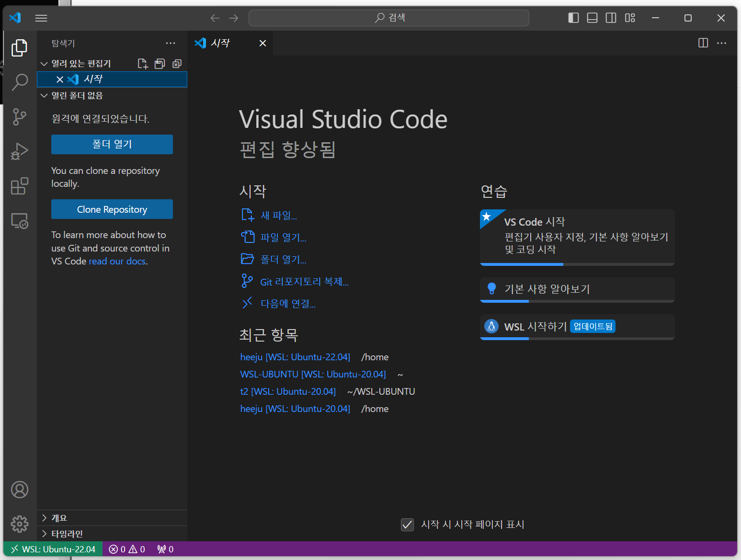741x560 pixels.
Task: Close the 시작 entry in open editors
Action: [60, 80]
